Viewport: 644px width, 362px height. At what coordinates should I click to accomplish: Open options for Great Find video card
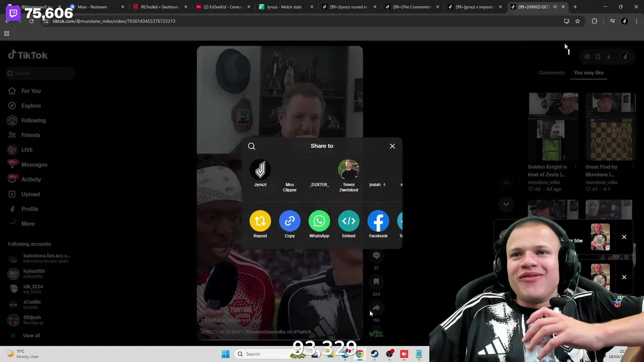tap(633, 167)
